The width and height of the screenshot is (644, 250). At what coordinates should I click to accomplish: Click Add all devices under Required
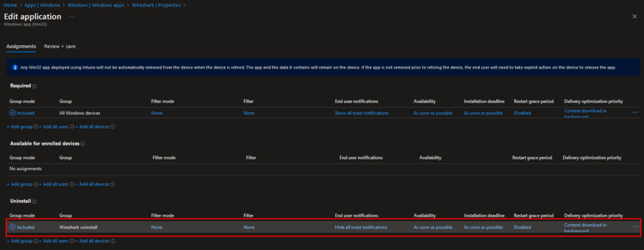[x=92, y=127]
